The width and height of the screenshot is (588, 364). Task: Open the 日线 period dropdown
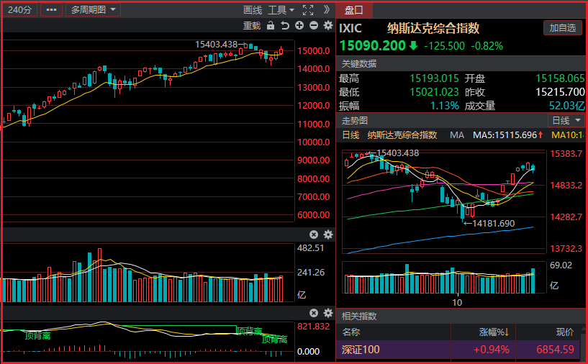[x=566, y=121]
